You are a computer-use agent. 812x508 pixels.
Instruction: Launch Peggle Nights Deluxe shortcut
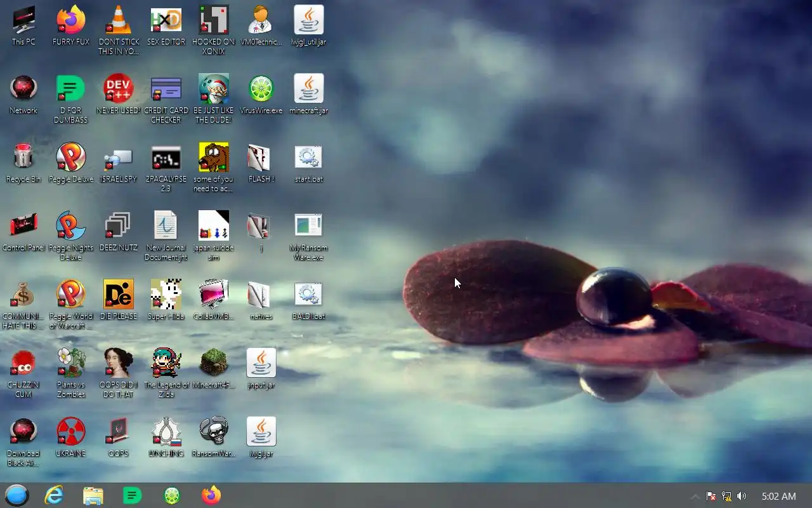pos(71,236)
